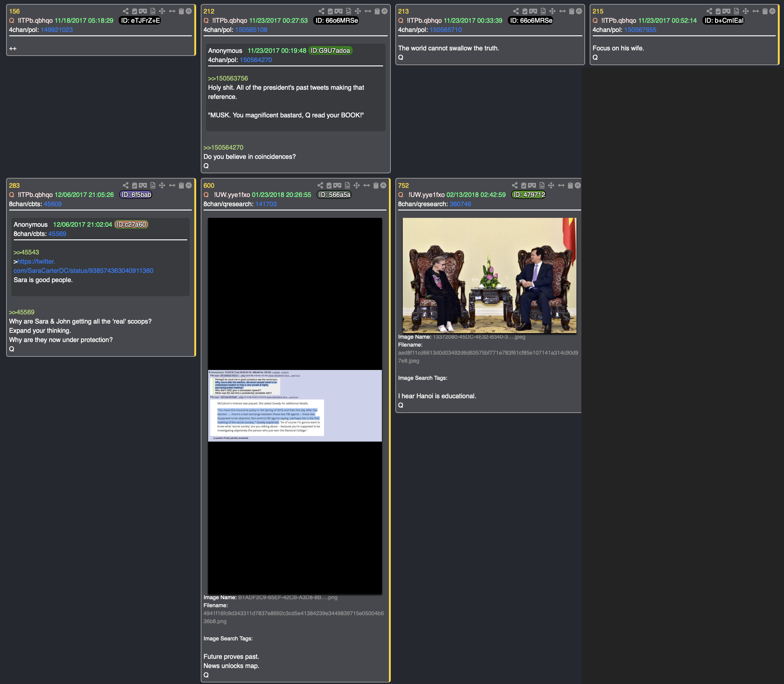This screenshot has width=784, height=684.
Task: Collapse post 215 with the circle-up icon
Action: pyautogui.click(x=772, y=11)
